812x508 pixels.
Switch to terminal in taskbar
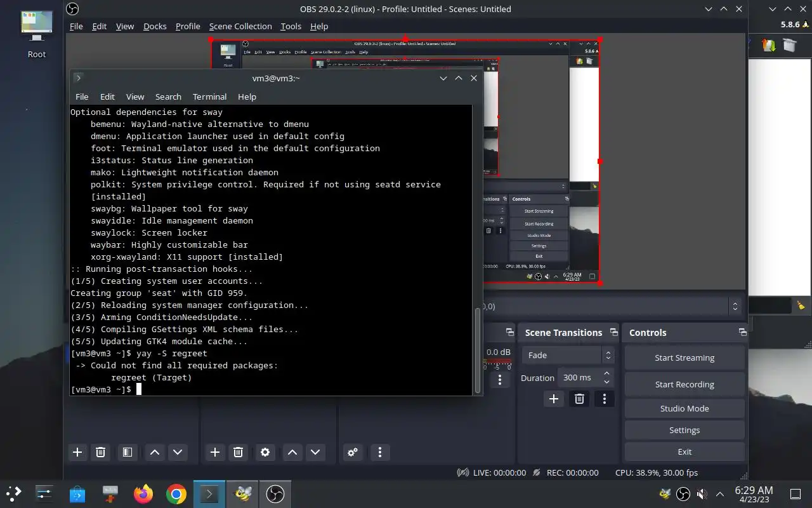[x=210, y=493]
